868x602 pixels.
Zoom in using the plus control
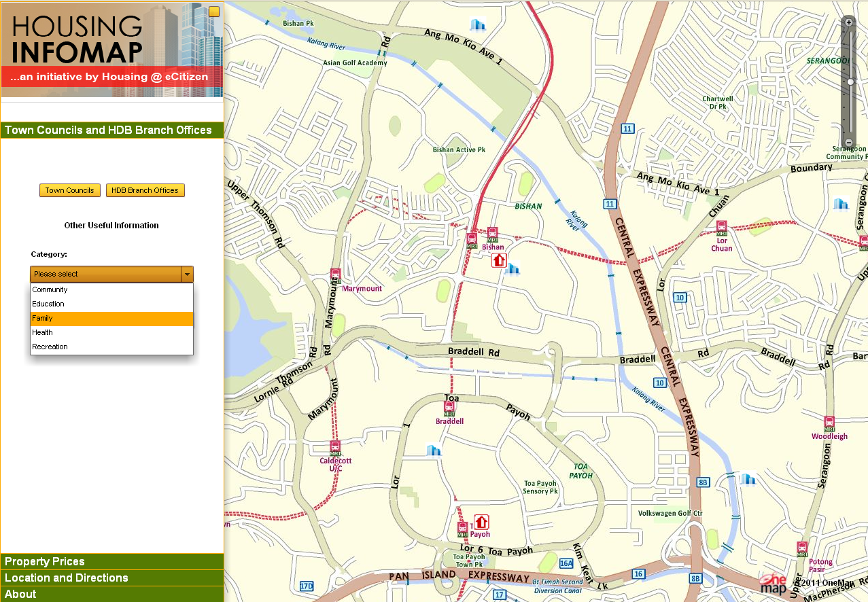pyautogui.click(x=848, y=22)
